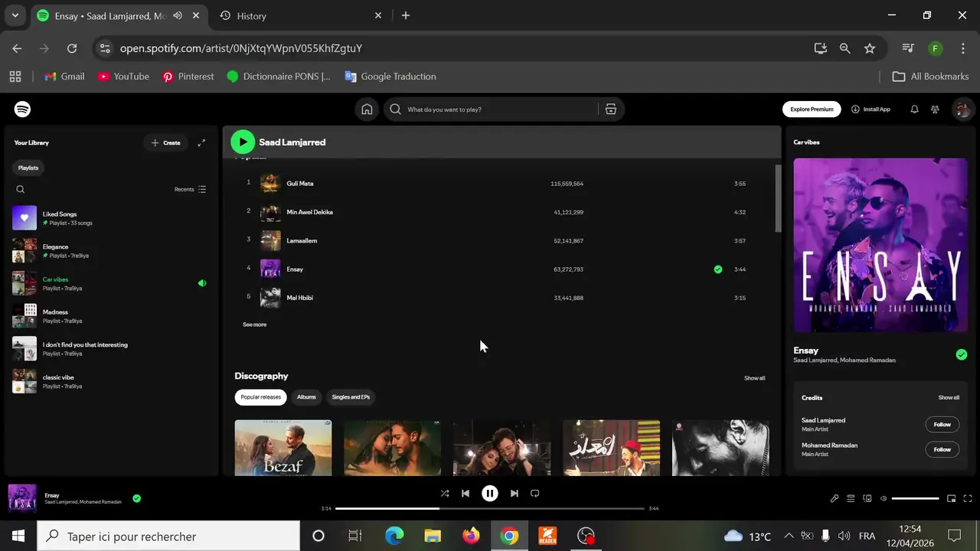Open the Car vibes playlist in library

110,283
